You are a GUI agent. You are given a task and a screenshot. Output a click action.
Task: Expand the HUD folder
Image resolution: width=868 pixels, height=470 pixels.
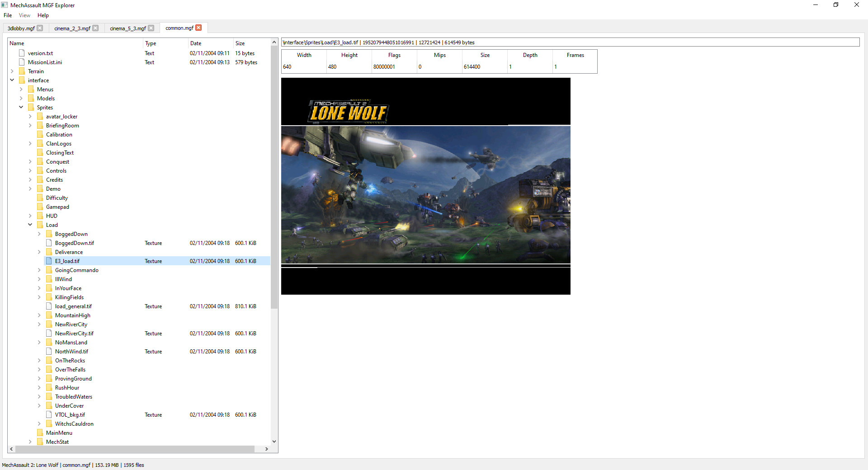pos(30,216)
